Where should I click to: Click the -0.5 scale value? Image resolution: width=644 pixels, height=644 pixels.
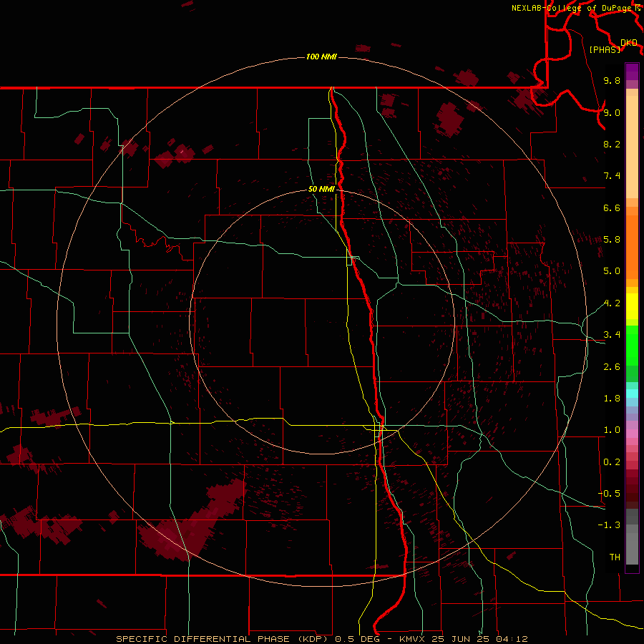[609, 494]
